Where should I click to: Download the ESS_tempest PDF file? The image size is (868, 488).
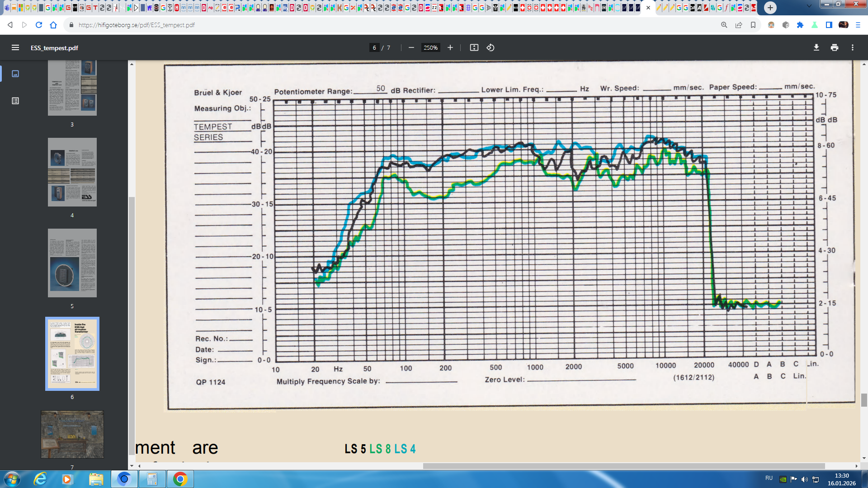[x=816, y=47]
